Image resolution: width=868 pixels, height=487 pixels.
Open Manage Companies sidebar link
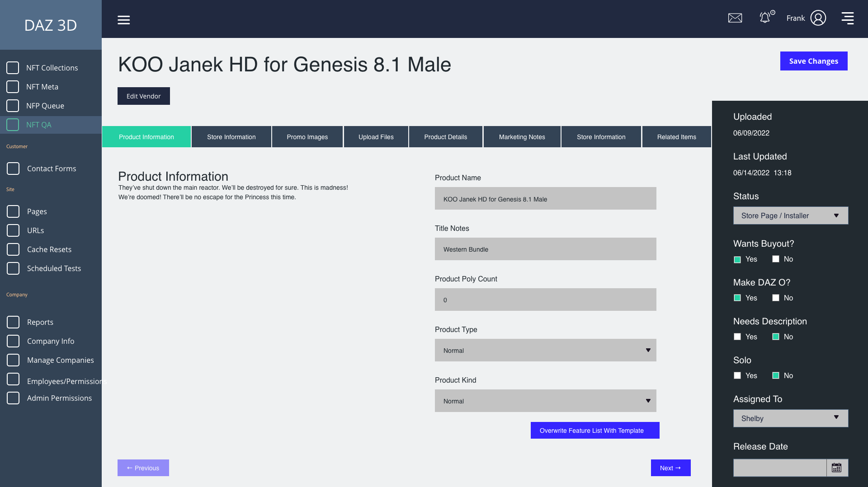pyautogui.click(x=61, y=360)
